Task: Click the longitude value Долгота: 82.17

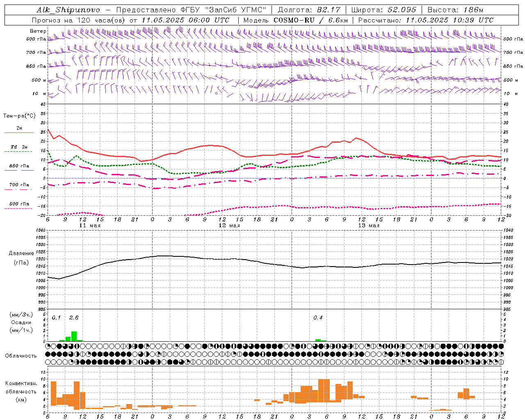Action: pos(308,10)
